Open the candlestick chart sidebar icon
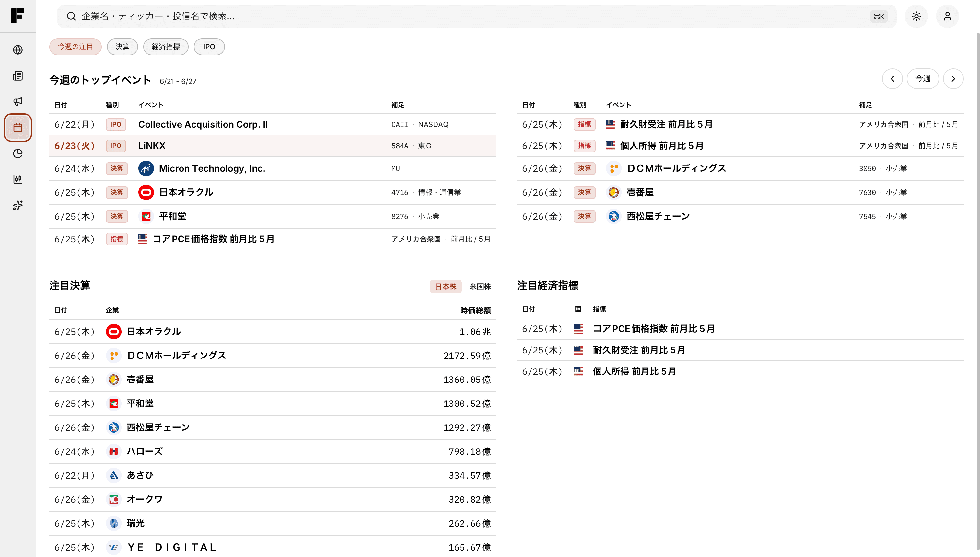The height and width of the screenshot is (557, 980). [x=17, y=179]
